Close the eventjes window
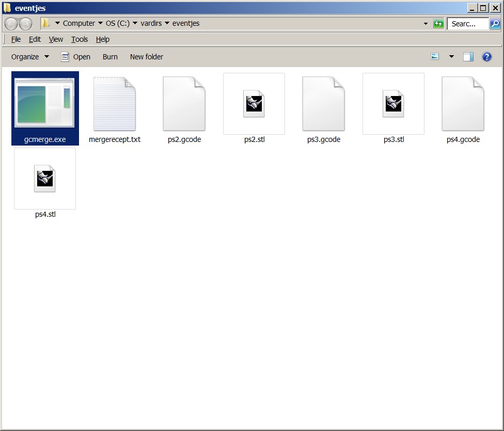The width and height of the screenshot is (504, 431). tap(495, 8)
